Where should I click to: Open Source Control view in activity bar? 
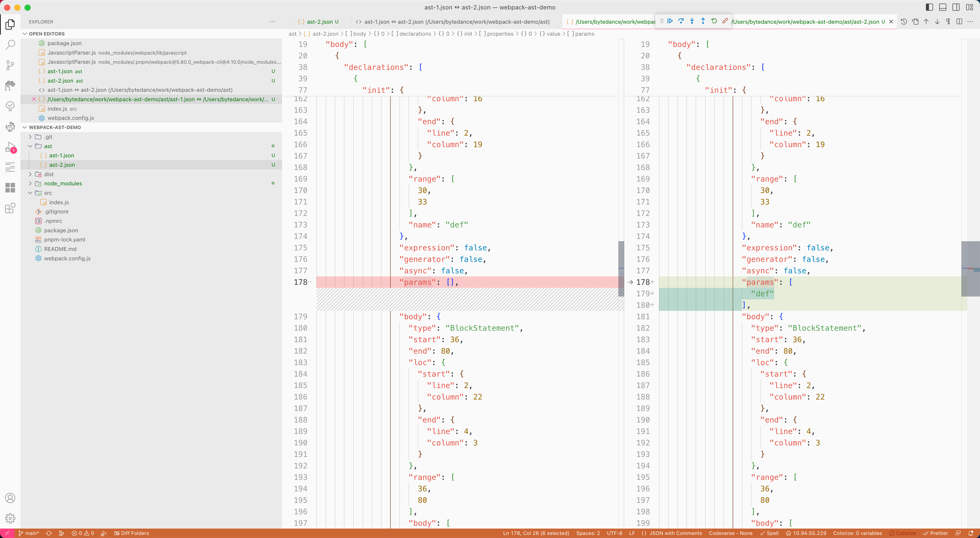pyautogui.click(x=10, y=65)
